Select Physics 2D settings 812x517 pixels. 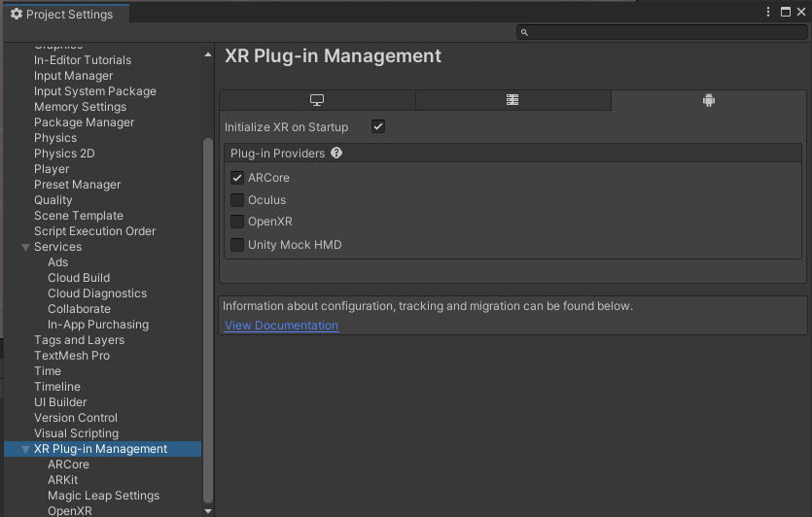tap(64, 154)
